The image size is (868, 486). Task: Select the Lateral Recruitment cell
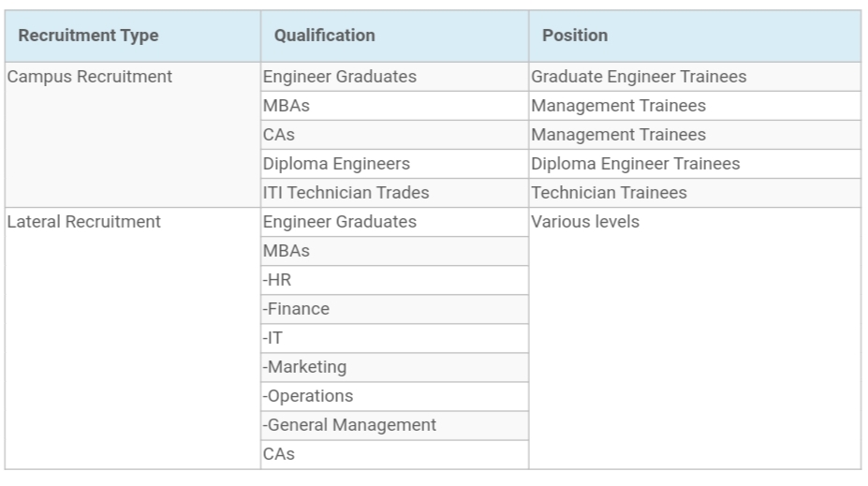pos(83,222)
